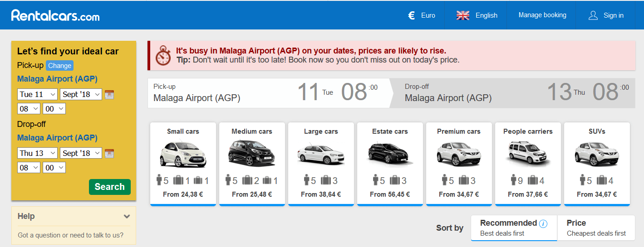
Task: Choose the SUVs car category
Action: point(597,164)
